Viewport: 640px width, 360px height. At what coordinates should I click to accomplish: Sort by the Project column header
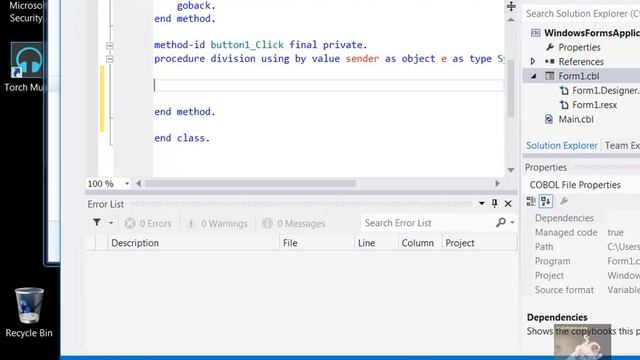[x=479, y=243]
